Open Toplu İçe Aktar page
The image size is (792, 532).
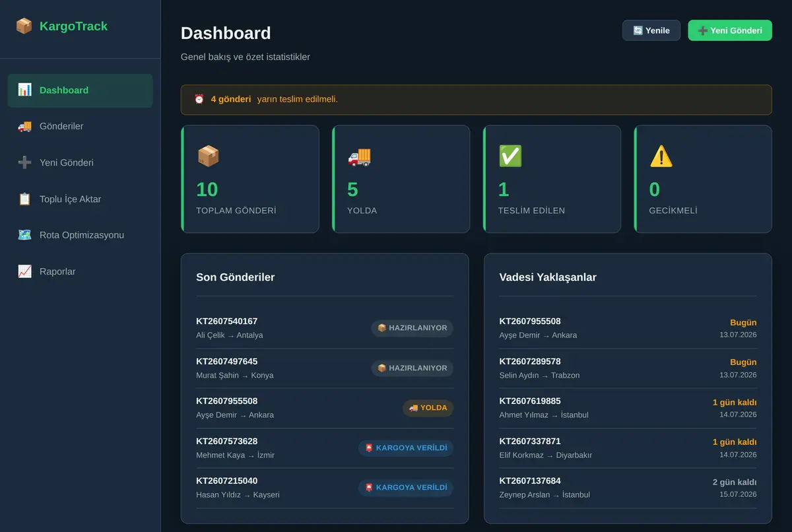(81, 199)
